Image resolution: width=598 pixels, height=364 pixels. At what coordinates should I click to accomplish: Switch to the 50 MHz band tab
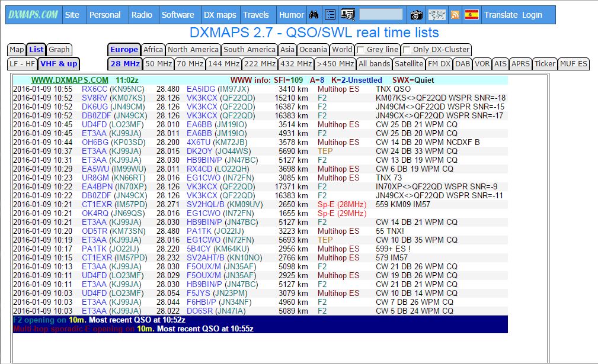[158, 64]
